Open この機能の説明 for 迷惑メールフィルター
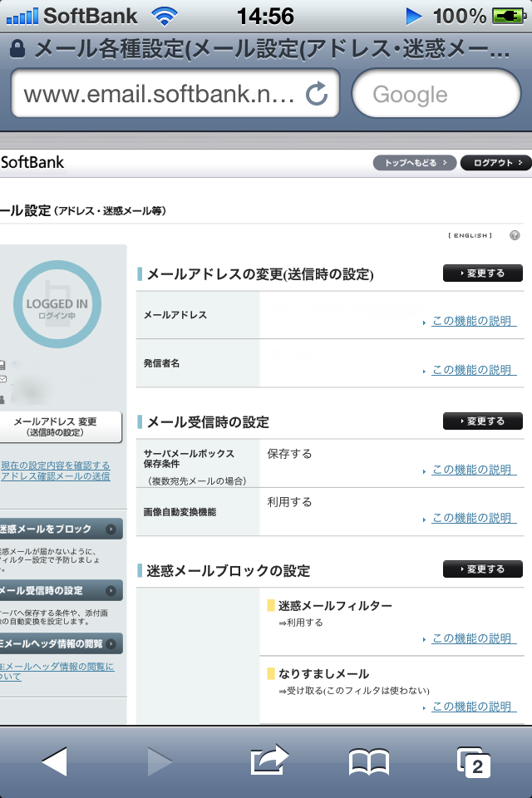 (474, 638)
